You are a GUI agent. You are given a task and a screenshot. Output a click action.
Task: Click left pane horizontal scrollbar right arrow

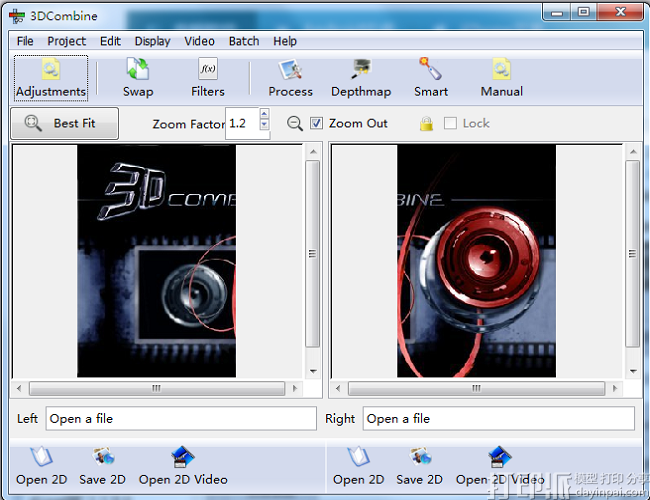click(x=295, y=388)
